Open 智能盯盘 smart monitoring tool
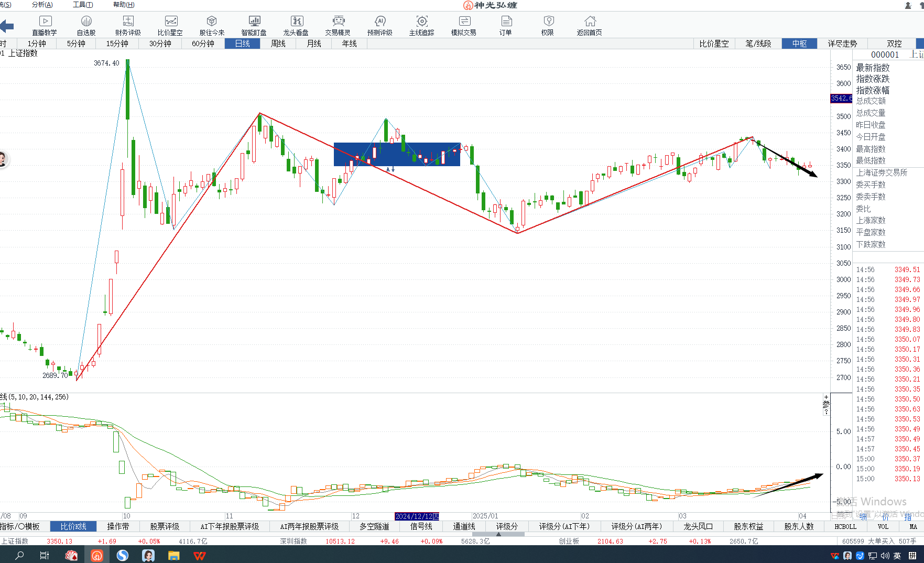 (x=254, y=25)
